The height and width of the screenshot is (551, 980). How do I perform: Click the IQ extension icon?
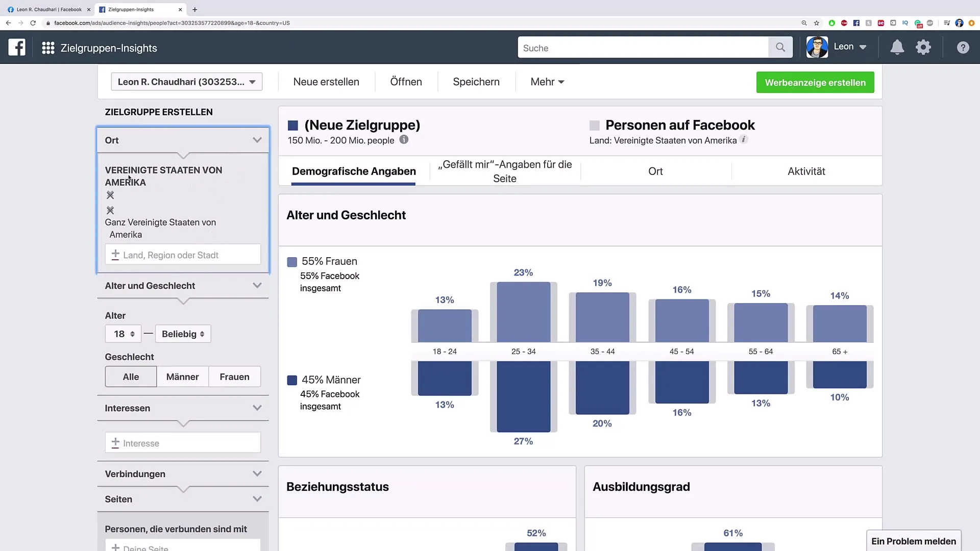coord(905,23)
